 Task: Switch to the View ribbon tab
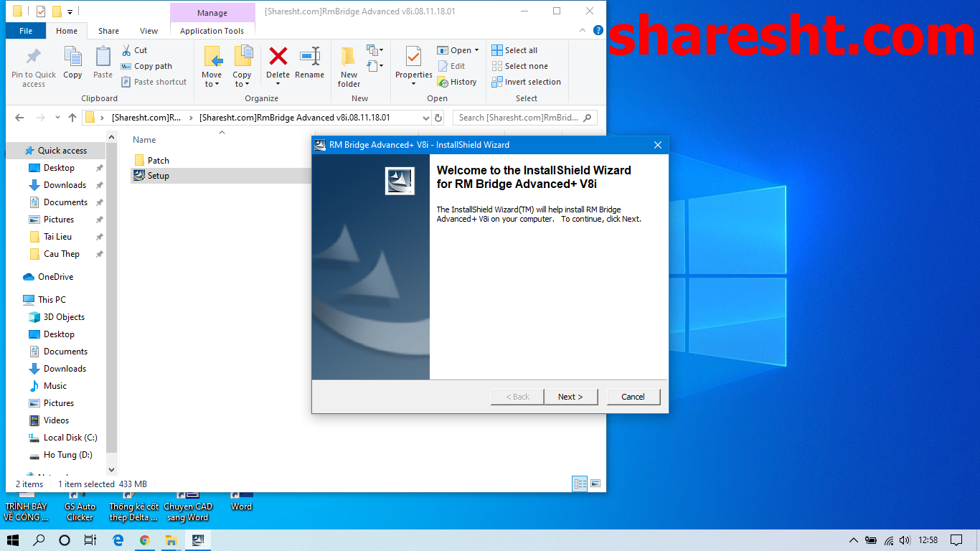click(149, 31)
